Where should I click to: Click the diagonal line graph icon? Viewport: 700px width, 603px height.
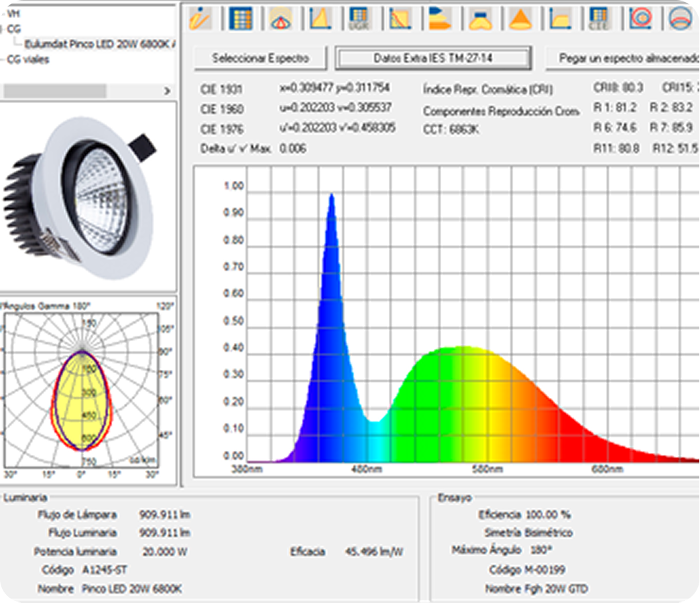pyautogui.click(x=400, y=18)
